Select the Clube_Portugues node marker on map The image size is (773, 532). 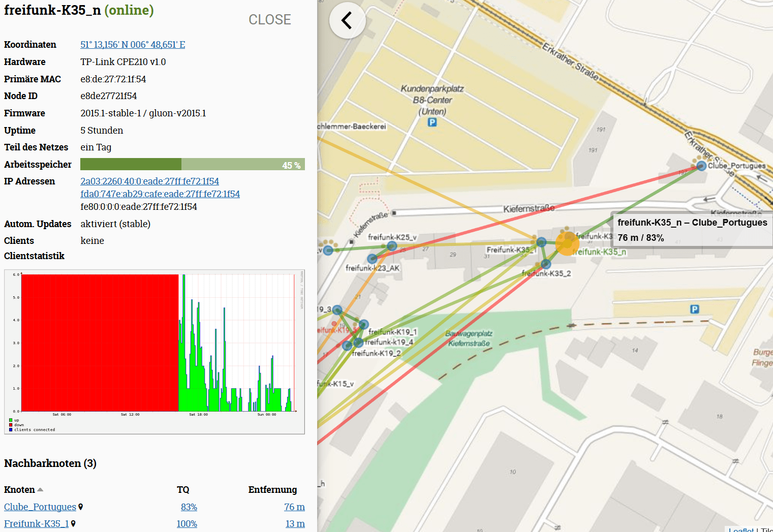(701, 166)
